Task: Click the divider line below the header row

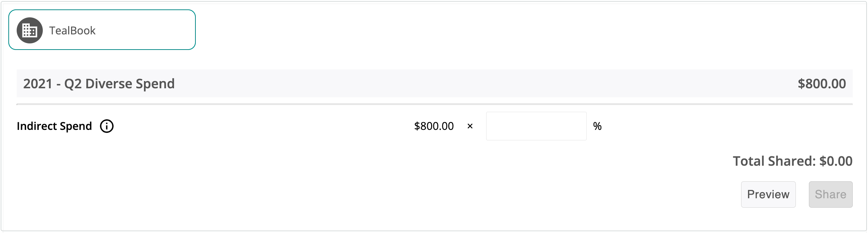Action: click(435, 104)
